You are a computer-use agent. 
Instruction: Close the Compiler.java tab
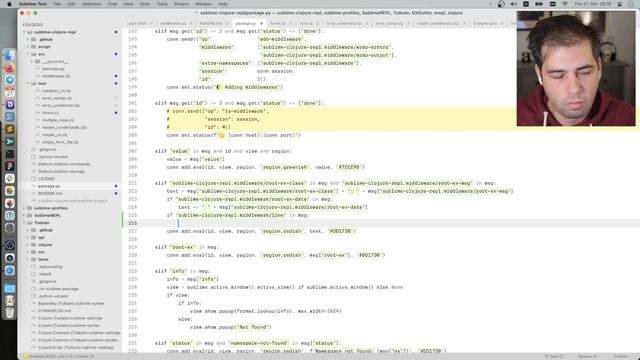502,23
